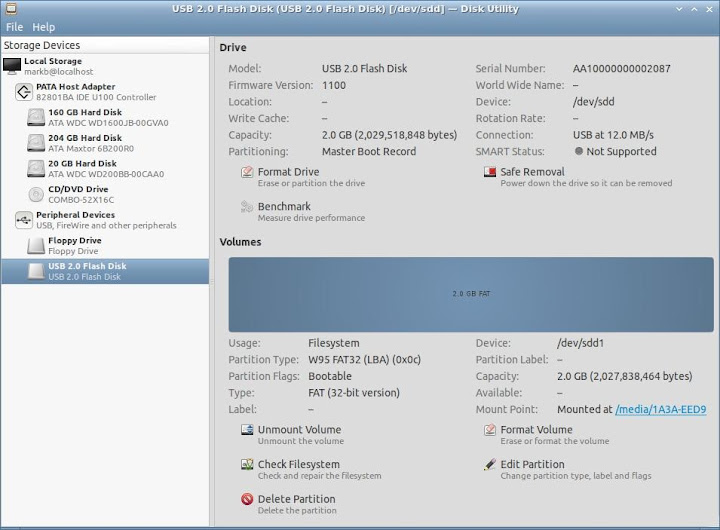Open the /media/1A3A-EED9 mount point link
Viewport: 720px width, 530px height.
(660, 409)
